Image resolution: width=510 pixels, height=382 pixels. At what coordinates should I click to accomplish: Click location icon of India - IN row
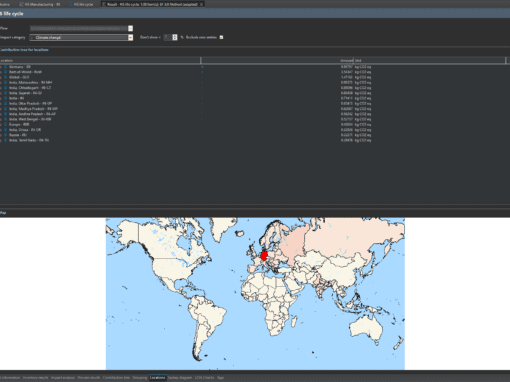pos(5,98)
